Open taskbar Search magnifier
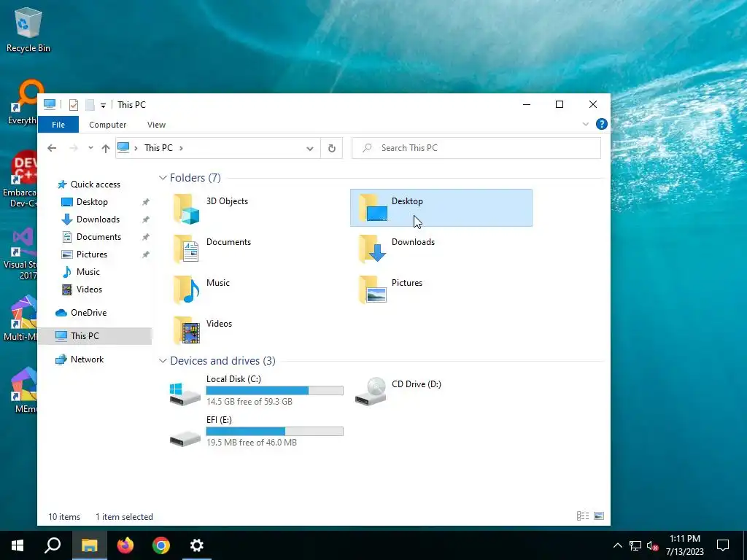The image size is (747, 560). (x=53, y=545)
